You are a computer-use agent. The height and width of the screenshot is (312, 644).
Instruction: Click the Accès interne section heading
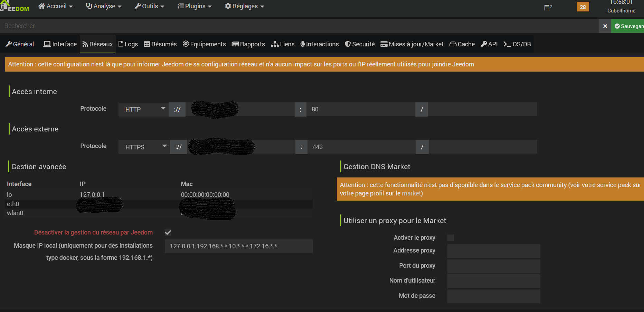tap(34, 92)
